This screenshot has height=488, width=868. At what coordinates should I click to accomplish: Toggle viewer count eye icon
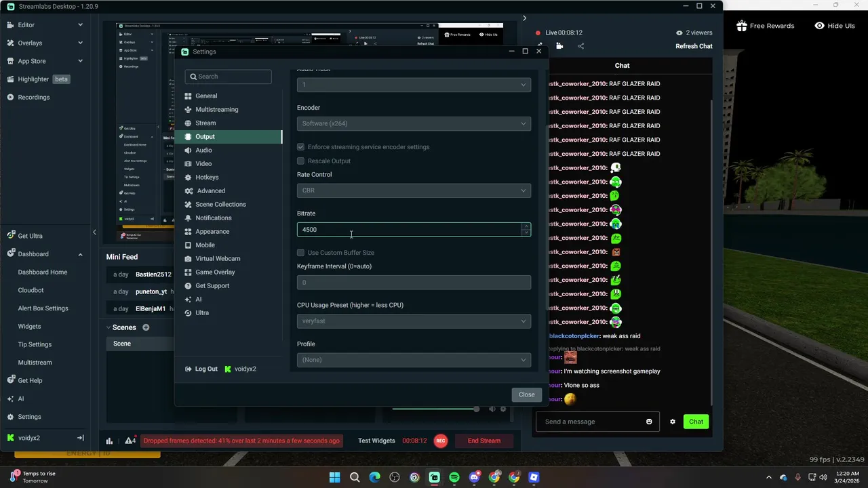tap(679, 33)
